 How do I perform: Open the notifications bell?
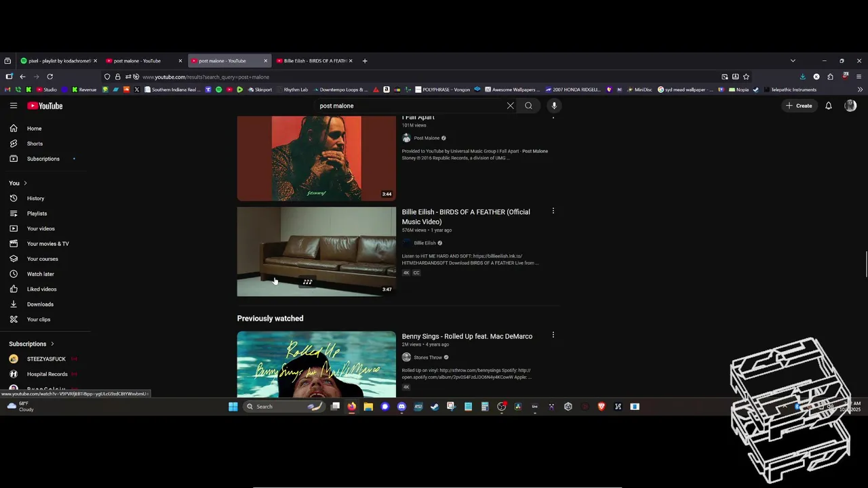click(828, 106)
